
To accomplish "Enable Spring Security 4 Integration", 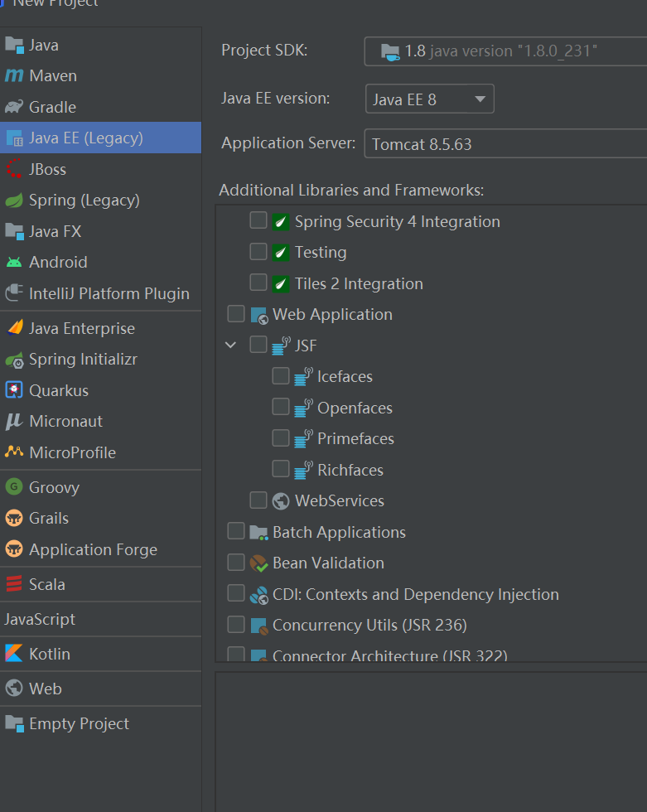I will click(258, 220).
